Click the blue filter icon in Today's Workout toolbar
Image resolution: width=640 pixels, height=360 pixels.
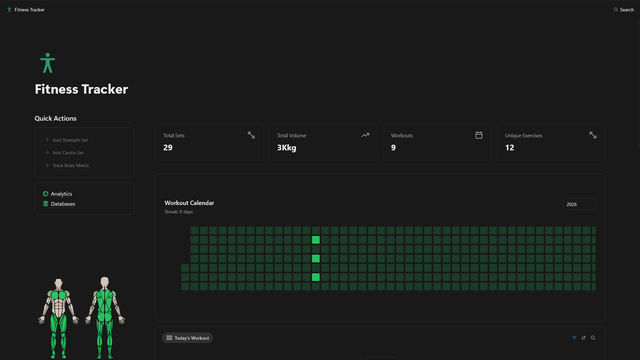574,338
